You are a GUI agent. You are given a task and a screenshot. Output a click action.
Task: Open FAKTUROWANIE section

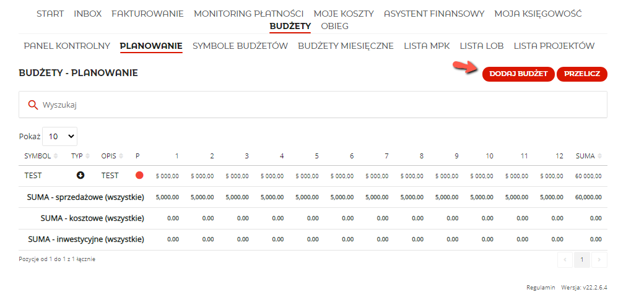[147, 14]
